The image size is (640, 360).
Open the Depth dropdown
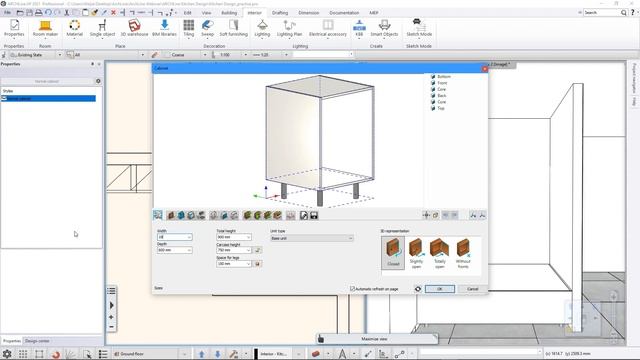(x=189, y=250)
